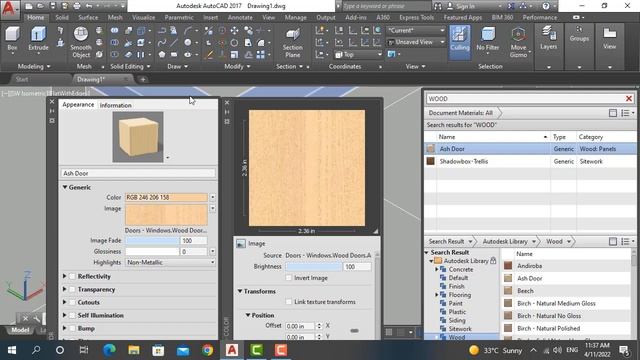Screen dimensions: 640x360
Task: Click the material cube preview thumbnail
Action: [138, 137]
